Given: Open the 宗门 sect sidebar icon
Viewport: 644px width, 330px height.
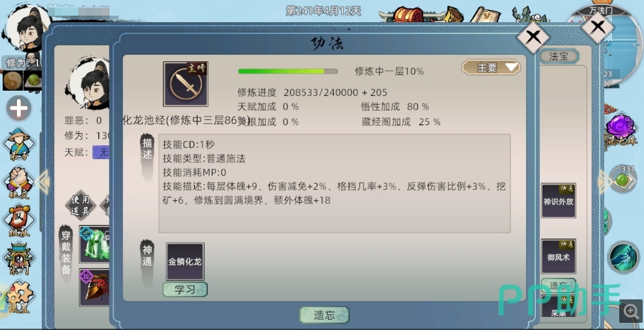Looking at the screenshot, I should (x=19, y=259).
